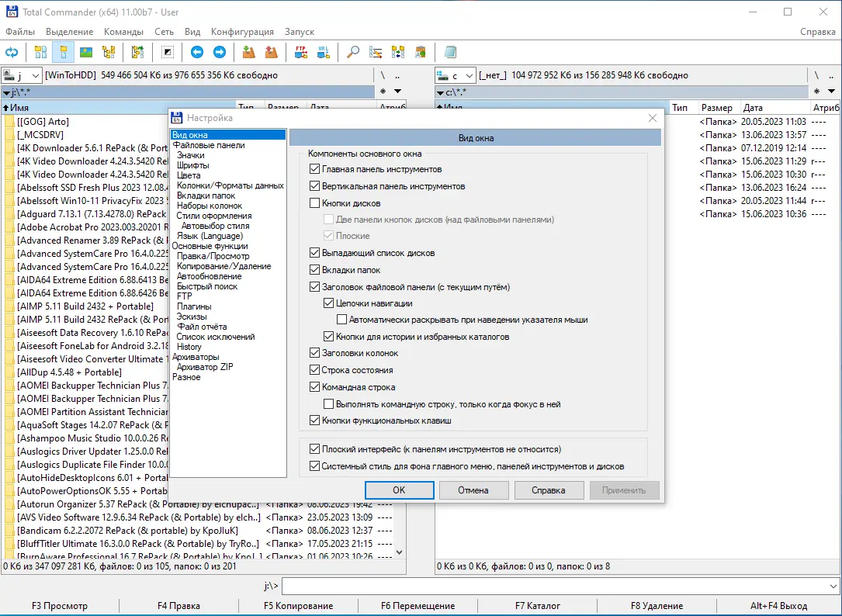Toggle Командная строка checkbox

[314, 386]
